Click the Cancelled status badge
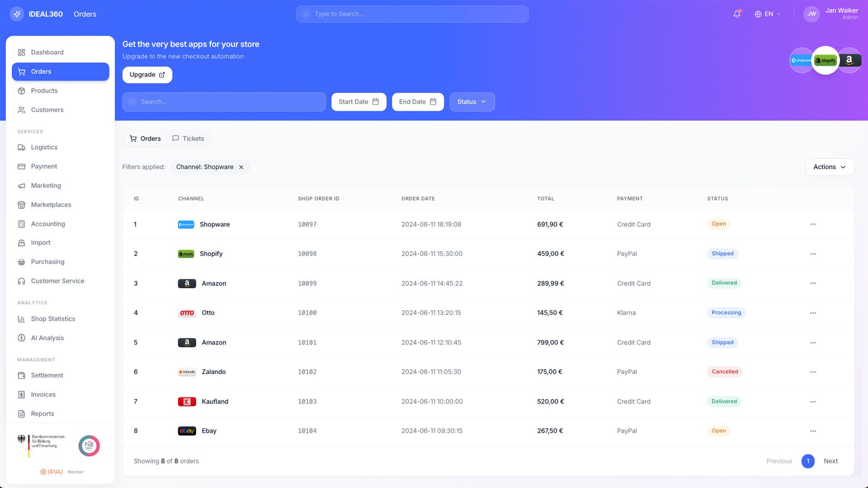Screen dimensions: 868x488 (725, 372)
